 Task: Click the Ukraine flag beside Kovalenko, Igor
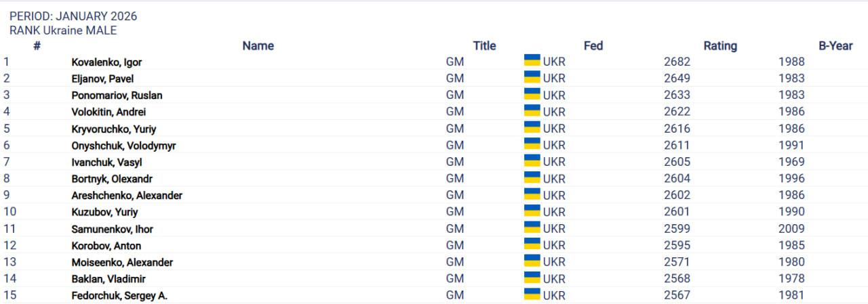pyautogui.click(x=532, y=61)
